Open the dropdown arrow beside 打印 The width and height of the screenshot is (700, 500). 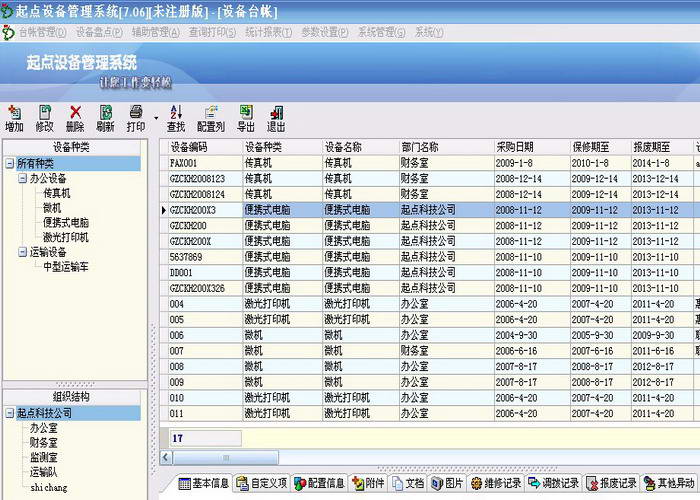(x=156, y=118)
